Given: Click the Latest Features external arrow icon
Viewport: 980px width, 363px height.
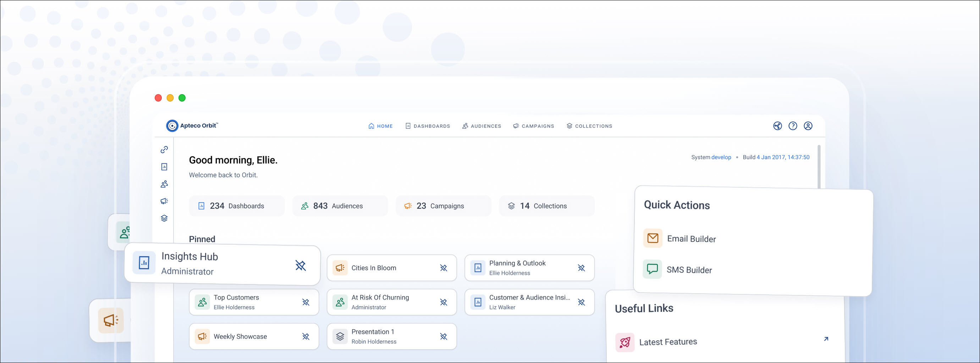Looking at the screenshot, I should click(x=826, y=339).
